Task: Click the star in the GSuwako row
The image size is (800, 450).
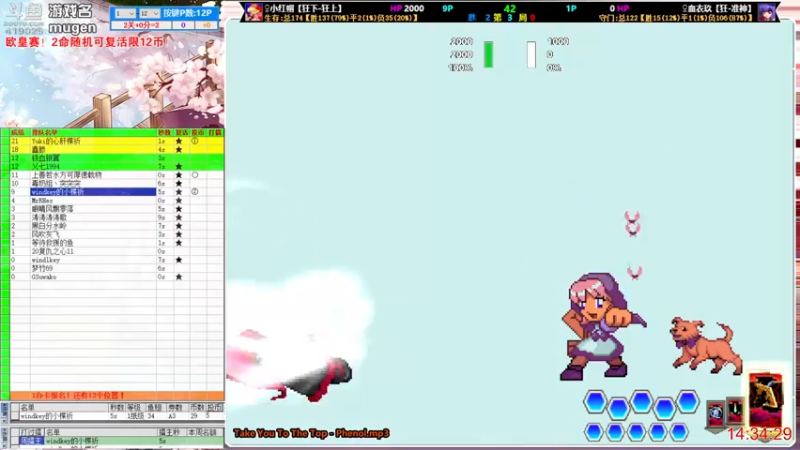Action: pyautogui.click(x=179, y=277)
